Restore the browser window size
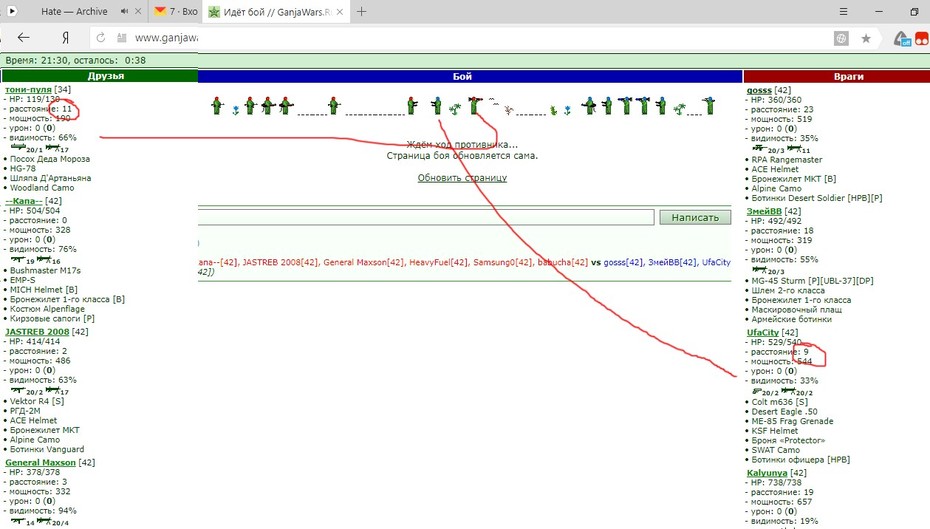Viewport: 930px width, 529px height. point(914,11)
